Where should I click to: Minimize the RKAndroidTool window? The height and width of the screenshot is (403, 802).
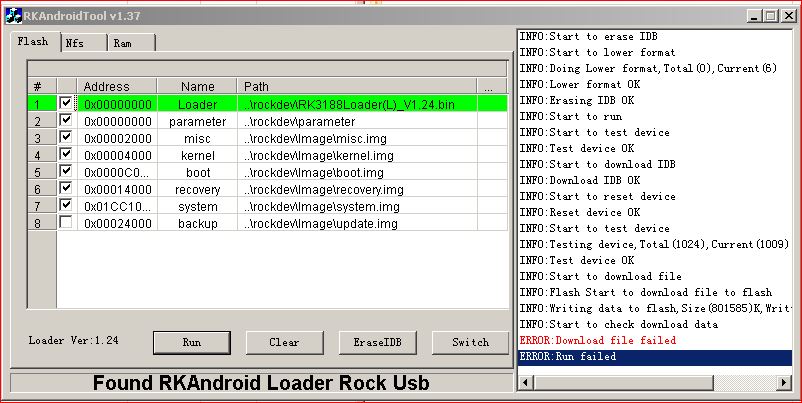click(x=754, y=16)
